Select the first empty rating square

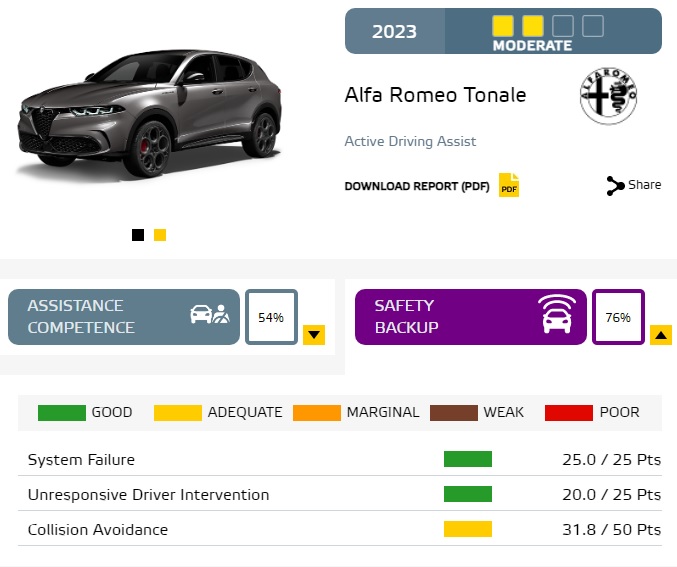click(x=563, y=26)
